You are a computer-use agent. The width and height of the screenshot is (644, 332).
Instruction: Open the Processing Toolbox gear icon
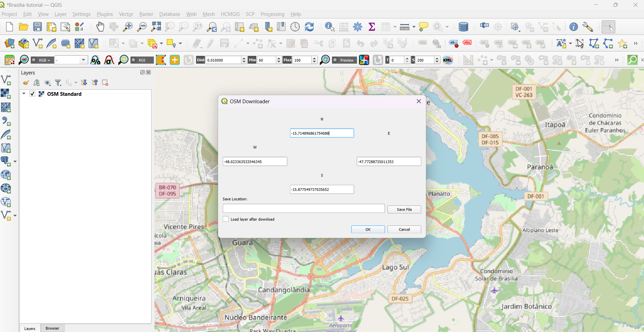[358, 27]
